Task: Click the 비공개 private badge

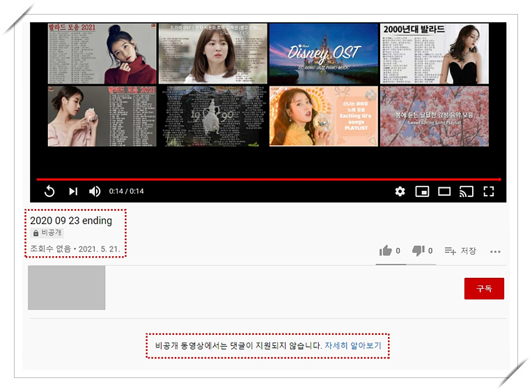Action: (47, 233)
